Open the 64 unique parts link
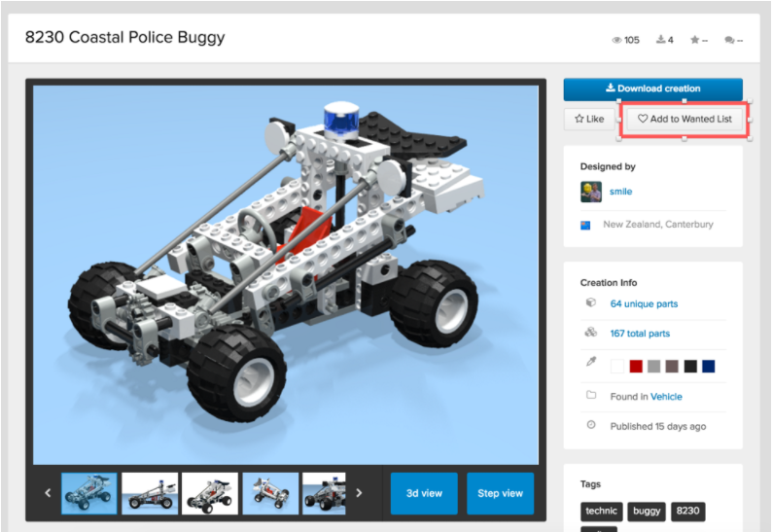Image resolution: width=773 pixels, height=532 pixels. pyautogui.click(x=644, y=303)
